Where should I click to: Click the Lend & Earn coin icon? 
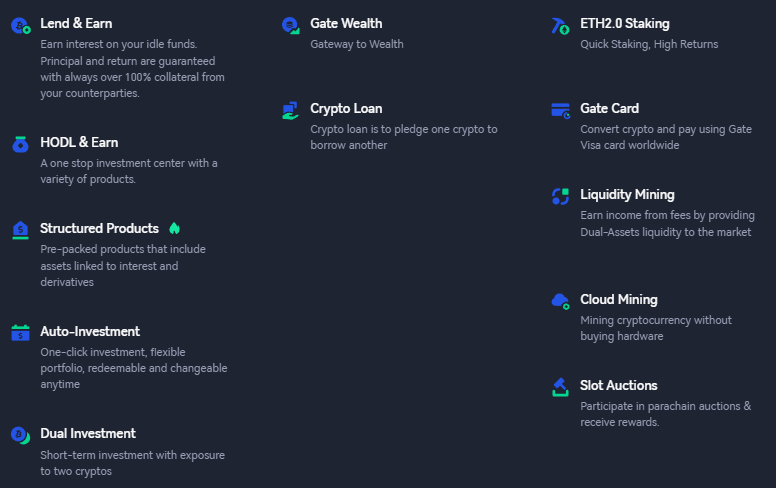pos(21,26)
